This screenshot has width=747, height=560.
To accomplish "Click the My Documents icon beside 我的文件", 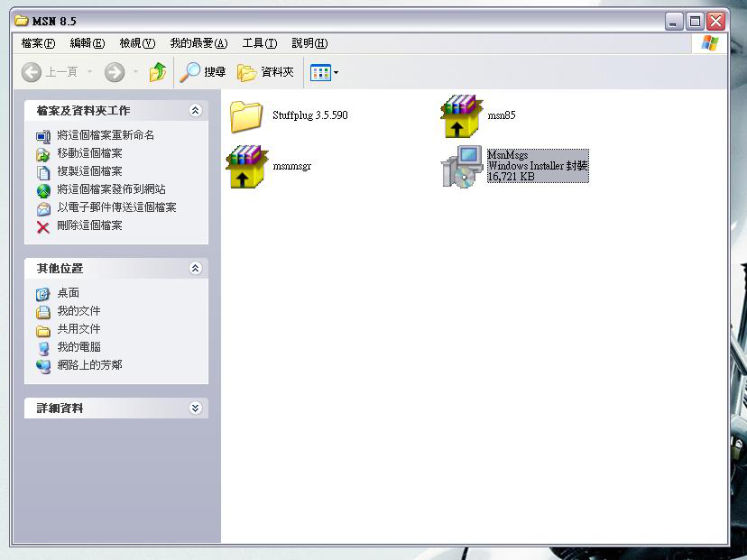I will pyautogui.click(x=43, y=312).
